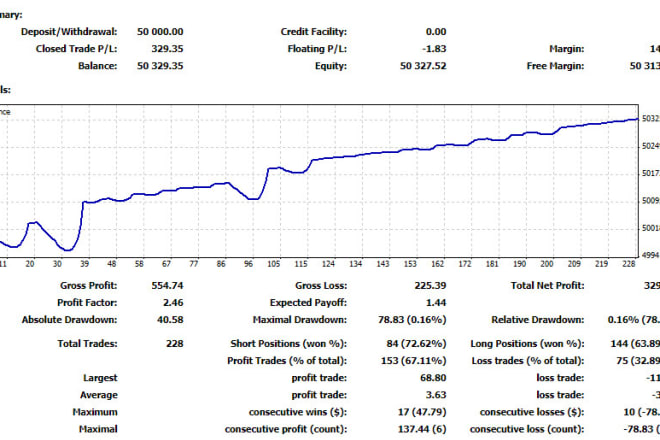Click the Credit Facility label
Image resolution: width=660 pixels, height=440 pixels.
pyautogui.click(x=314, y=32)
